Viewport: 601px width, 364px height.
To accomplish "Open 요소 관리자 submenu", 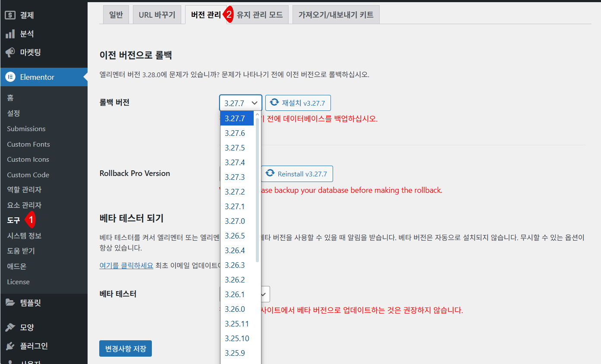I will click(24, 205).
